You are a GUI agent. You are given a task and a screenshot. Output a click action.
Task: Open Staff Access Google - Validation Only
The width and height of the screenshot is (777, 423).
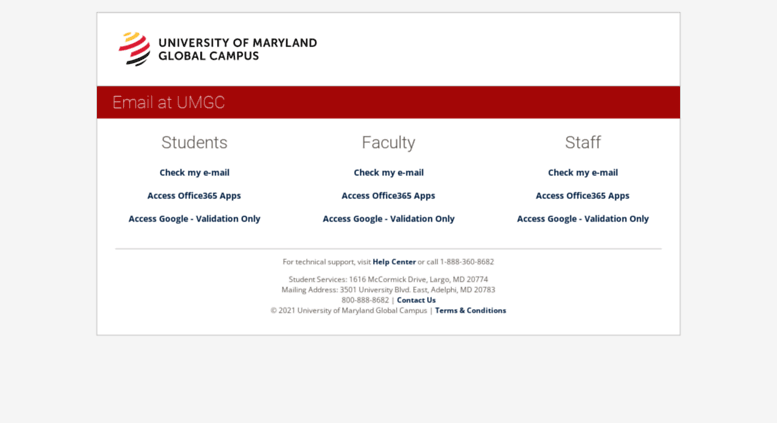coord(583,218)
